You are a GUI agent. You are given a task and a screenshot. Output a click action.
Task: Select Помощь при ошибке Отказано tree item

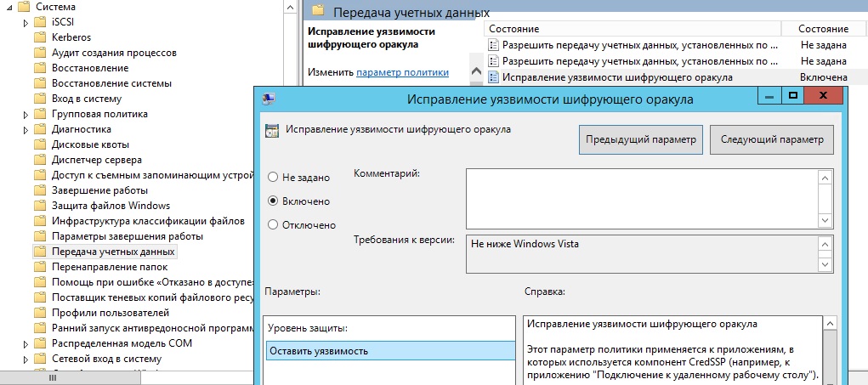point(152,282)
